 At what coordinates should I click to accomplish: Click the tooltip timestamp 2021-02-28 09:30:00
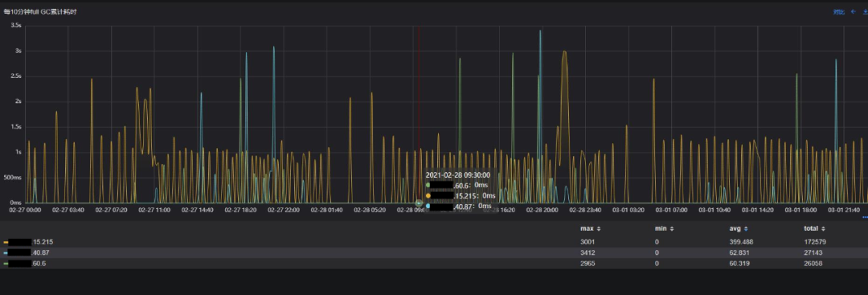point(457,175)
